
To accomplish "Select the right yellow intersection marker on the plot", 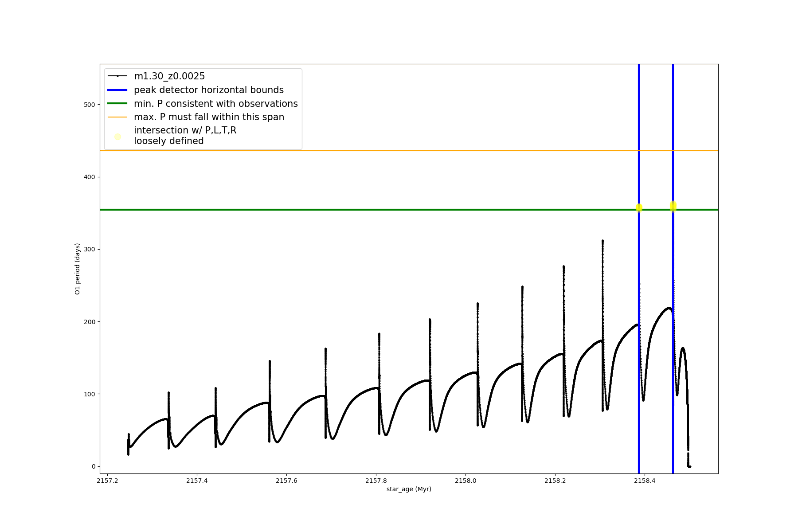I will 673,206.
